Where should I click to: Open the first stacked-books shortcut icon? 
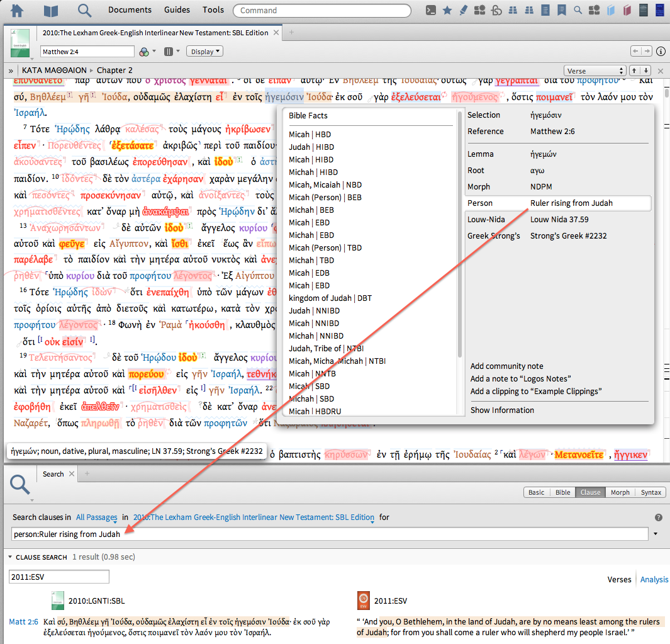[x=513, y=10]
